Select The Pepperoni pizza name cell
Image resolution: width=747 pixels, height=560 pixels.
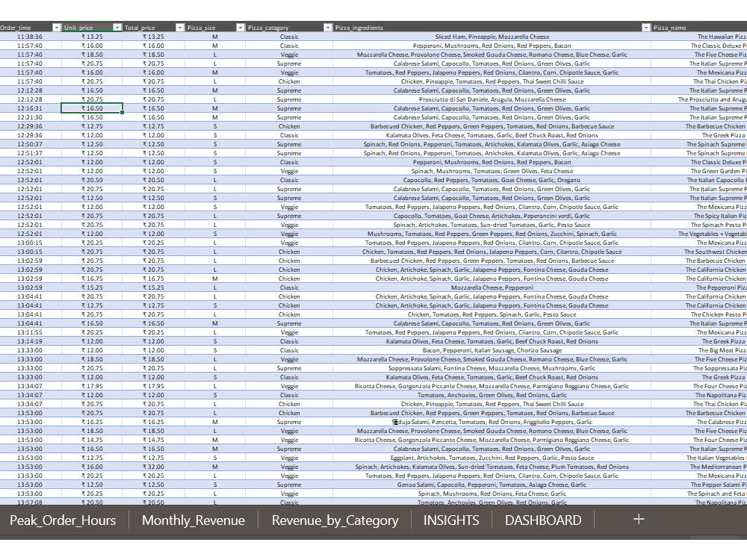pos(699,287)
